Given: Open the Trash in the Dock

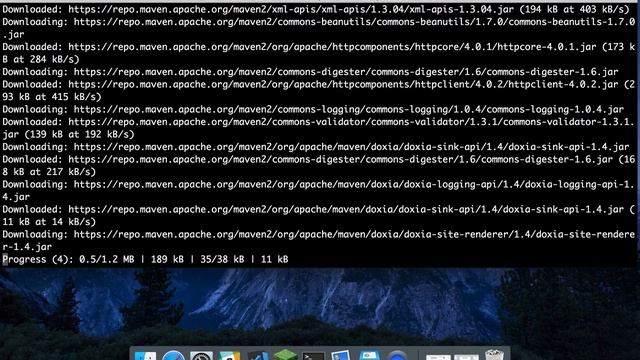Looking at the screenshot, I should click(x=495, y=355).
